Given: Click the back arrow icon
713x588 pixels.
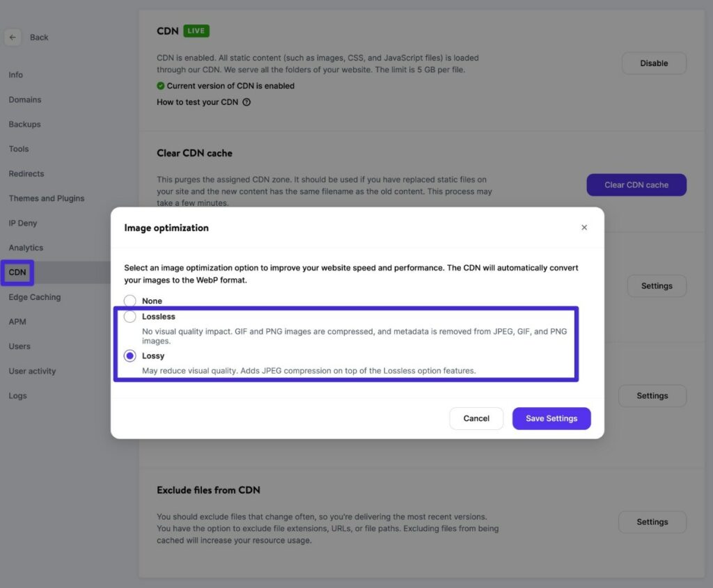Looking at the screenshot, I should point(13,37).
